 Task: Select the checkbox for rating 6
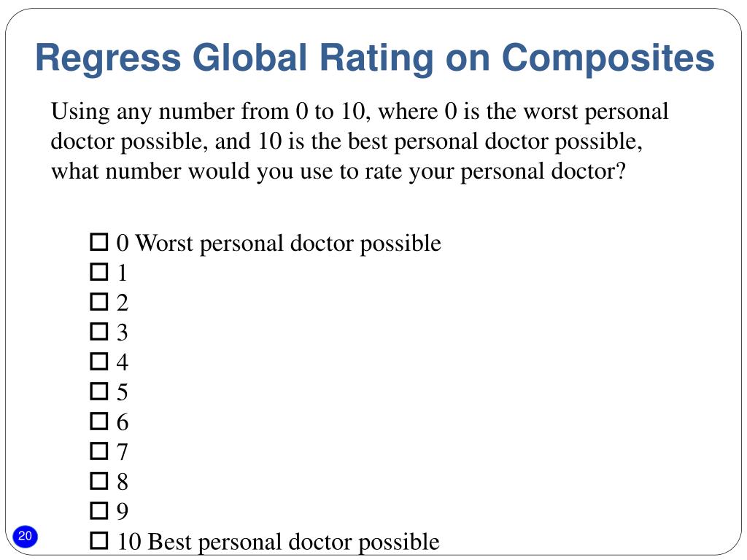(99, 421)
